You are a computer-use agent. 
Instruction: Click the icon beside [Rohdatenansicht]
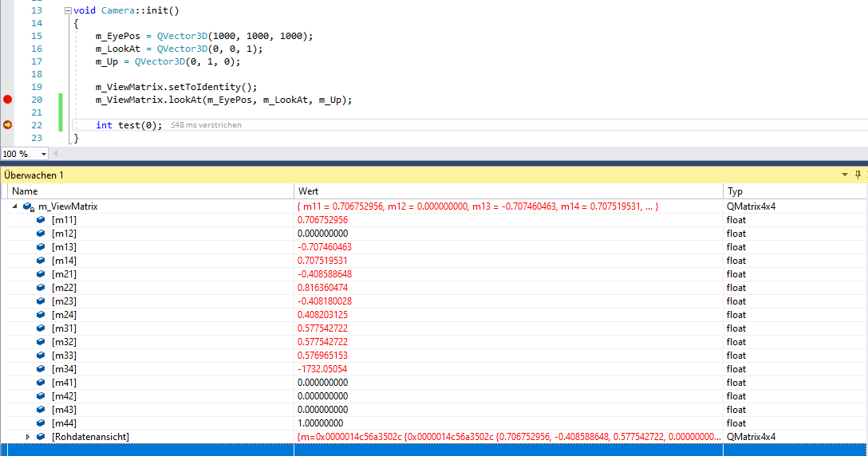pos(41,437)
